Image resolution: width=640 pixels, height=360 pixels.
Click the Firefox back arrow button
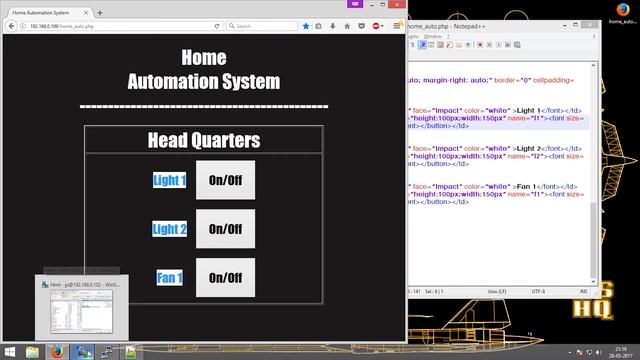point(11,26)
